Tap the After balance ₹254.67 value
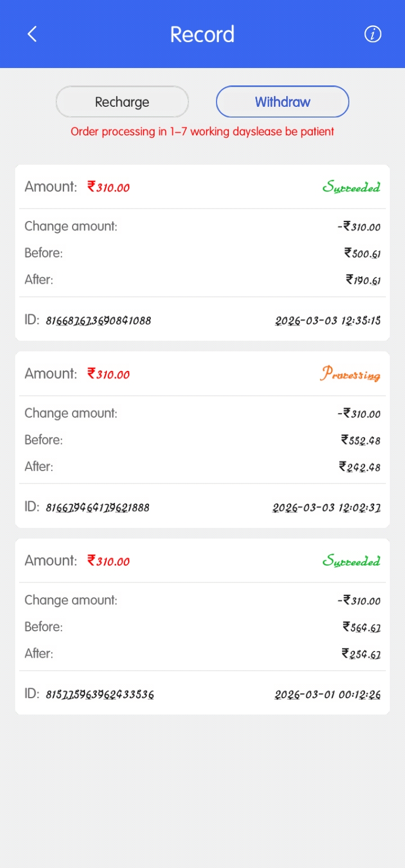This screenshot has height=868, width=405. pyautogui.click(x=361, y=654)
